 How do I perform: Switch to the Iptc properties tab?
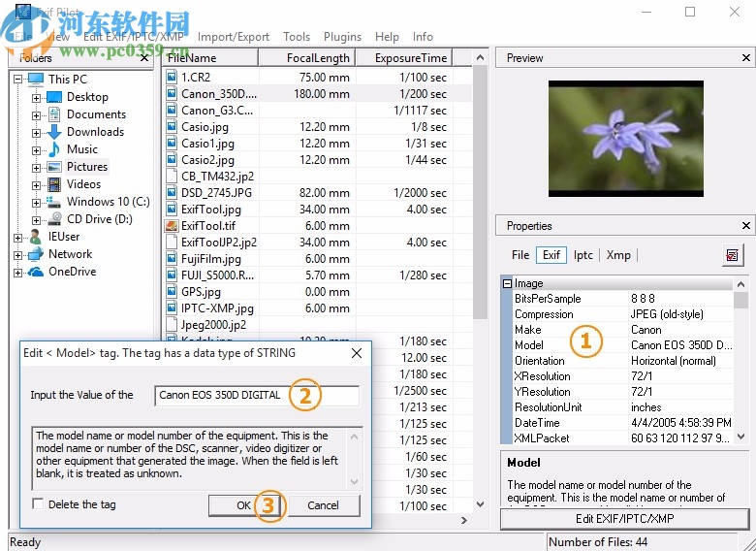coord(583,255)
